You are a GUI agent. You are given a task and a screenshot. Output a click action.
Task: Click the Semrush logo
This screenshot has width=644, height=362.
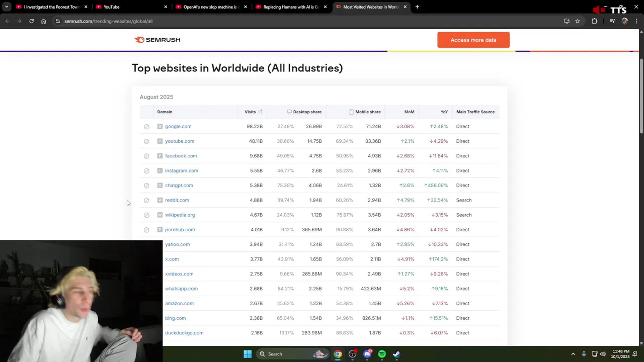(157, 40)
